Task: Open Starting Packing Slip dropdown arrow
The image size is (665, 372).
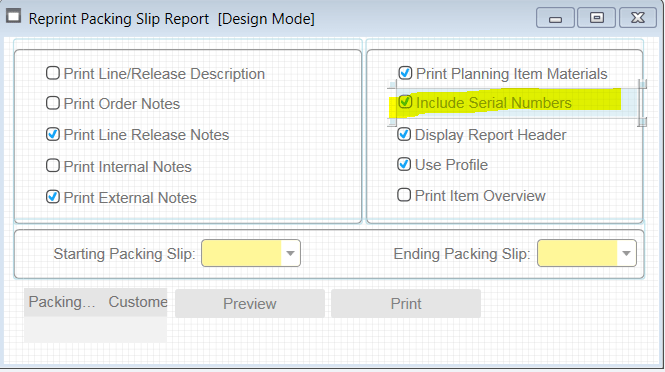Action: (291, 253)
